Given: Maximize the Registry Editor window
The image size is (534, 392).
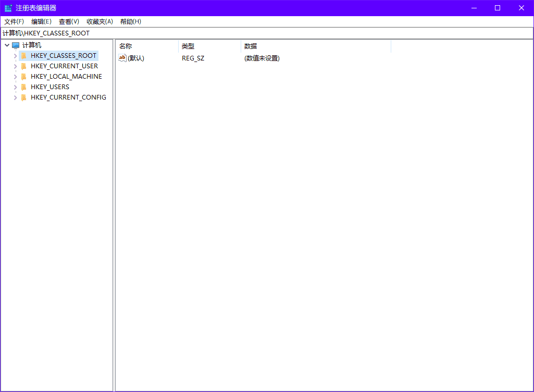Looking at the screenshot, I should (x=498, y=8).
